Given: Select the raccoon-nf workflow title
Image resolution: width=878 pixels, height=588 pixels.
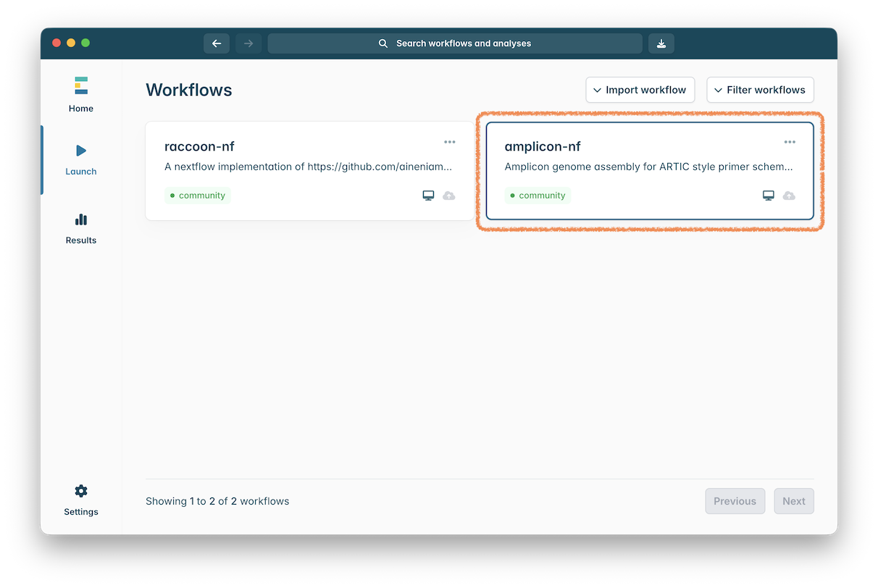Looking at the screenshot, I should 199,146.
